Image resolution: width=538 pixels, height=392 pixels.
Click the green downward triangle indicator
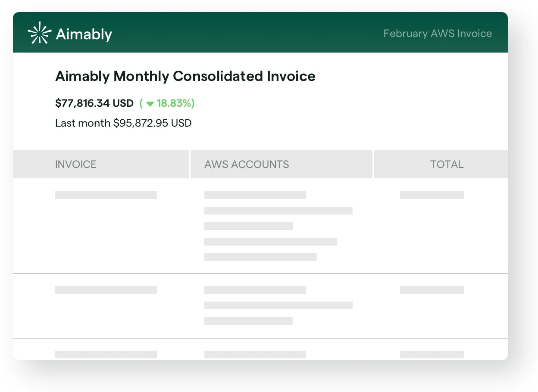coord(150,104)
